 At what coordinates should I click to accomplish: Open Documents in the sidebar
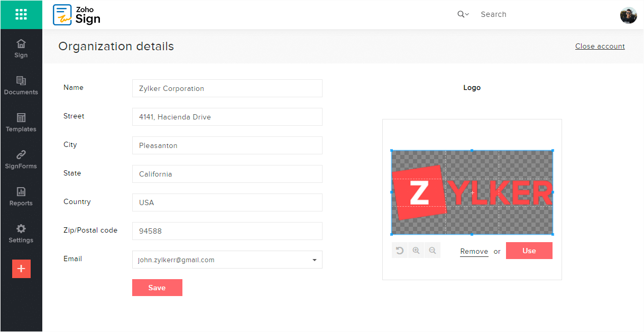click(21, 86)
